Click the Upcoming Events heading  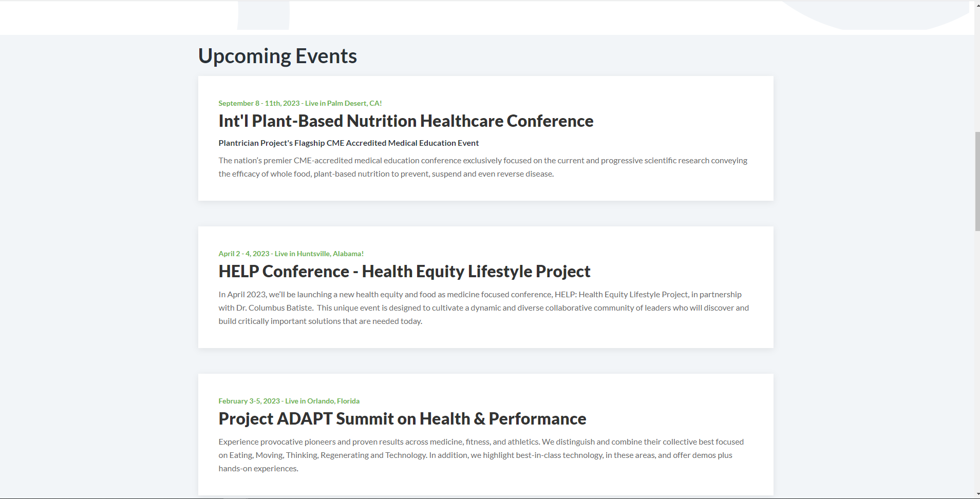(277, 56)
